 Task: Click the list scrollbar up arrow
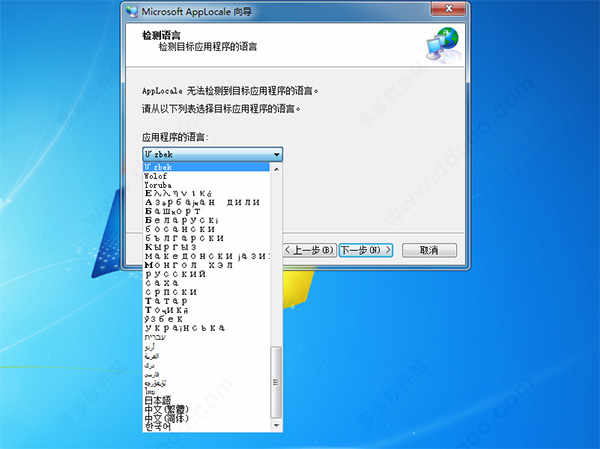tap(276, 169)
